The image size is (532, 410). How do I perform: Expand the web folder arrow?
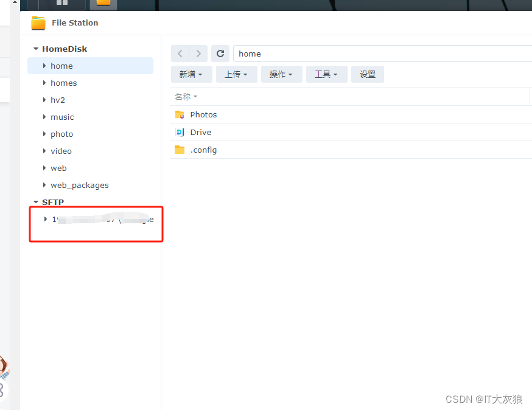44,168
